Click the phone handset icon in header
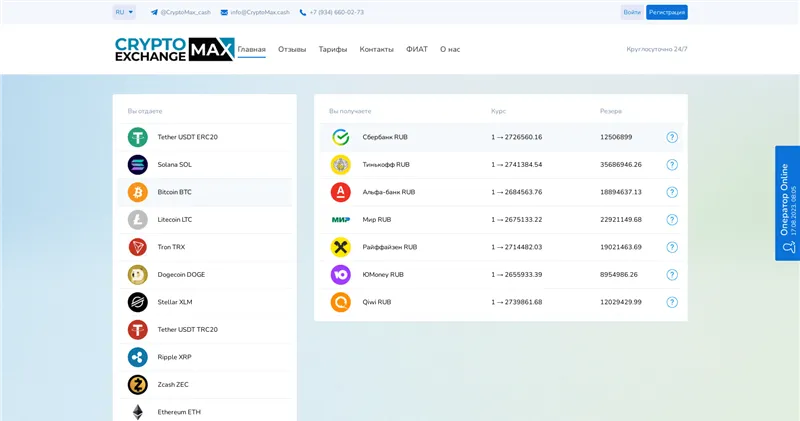This screenshot has height=421, width=800. point(303,12)
